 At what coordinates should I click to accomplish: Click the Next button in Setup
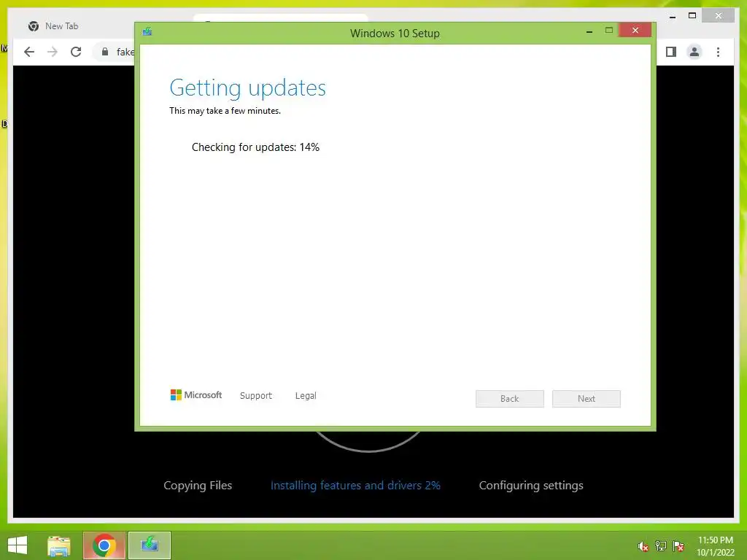pyautogui.click(x=587, y=399)
